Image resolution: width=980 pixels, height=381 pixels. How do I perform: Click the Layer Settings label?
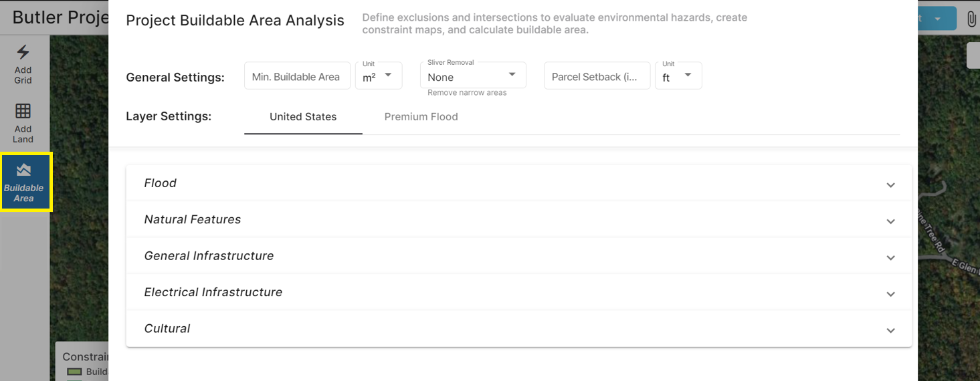click(169, 116)
